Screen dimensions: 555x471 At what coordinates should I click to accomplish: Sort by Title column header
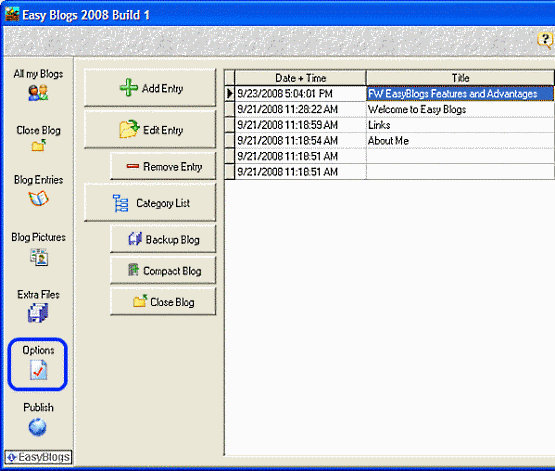pos(460,78)
